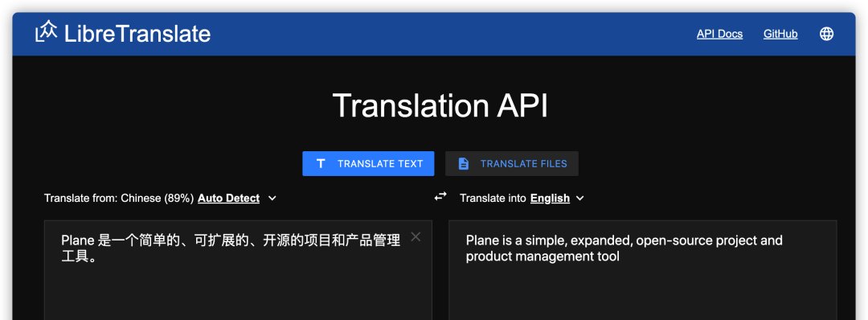Viewport: 868px width, 320px height.
Task: Swap source and target languages
Action: (x=440, y=196)
